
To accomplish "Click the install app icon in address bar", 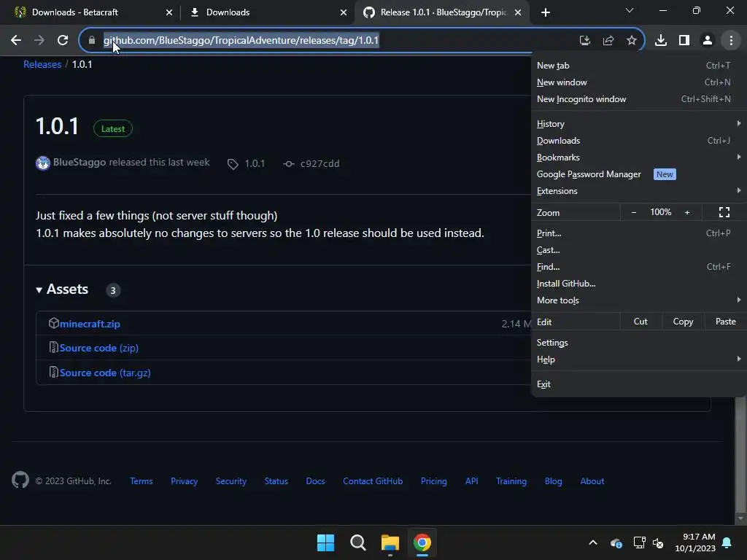I will click(585, 41).
